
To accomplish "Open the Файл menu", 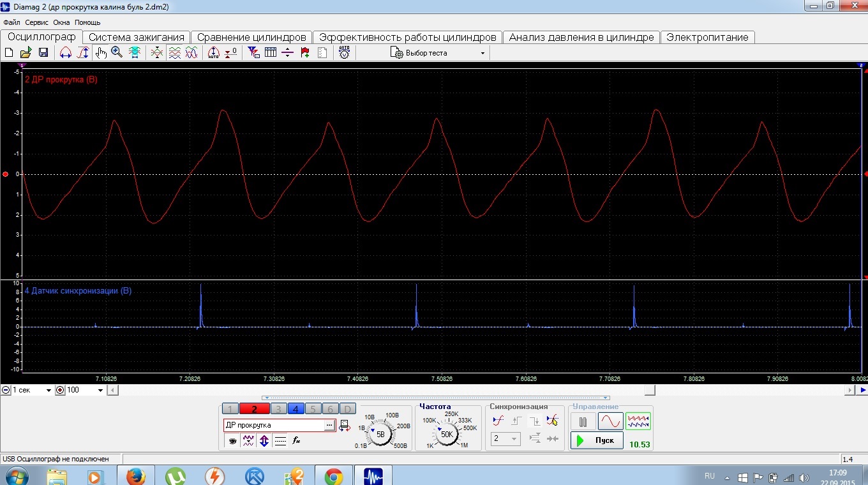I will [11, 22].
